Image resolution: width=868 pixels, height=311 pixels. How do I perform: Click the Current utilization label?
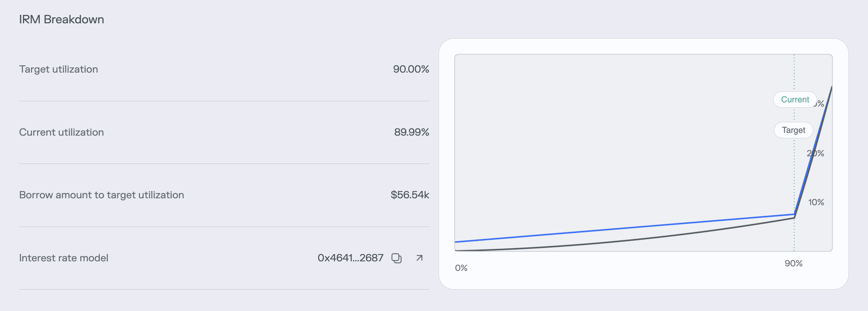(62, 132)
